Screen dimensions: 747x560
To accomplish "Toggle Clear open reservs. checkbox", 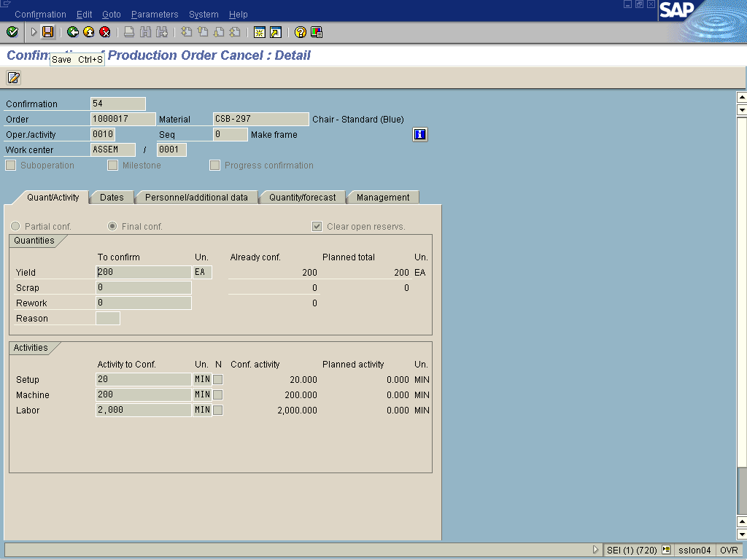I will tap(317, 226).
